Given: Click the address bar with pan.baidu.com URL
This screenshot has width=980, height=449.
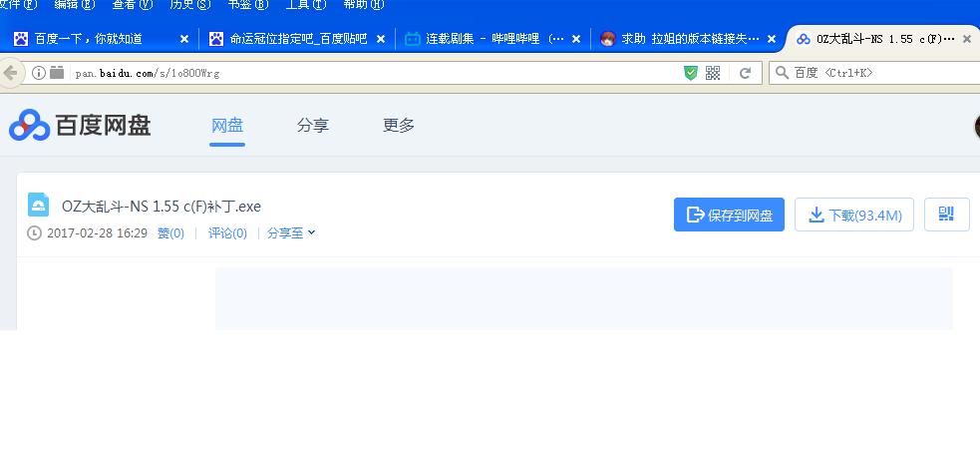Looking at the screenshot, I should (x=375, y=73).
